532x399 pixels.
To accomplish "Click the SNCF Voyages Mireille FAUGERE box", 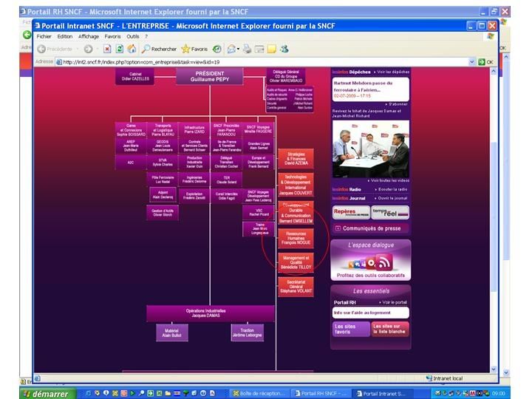I will click(258, 129).
